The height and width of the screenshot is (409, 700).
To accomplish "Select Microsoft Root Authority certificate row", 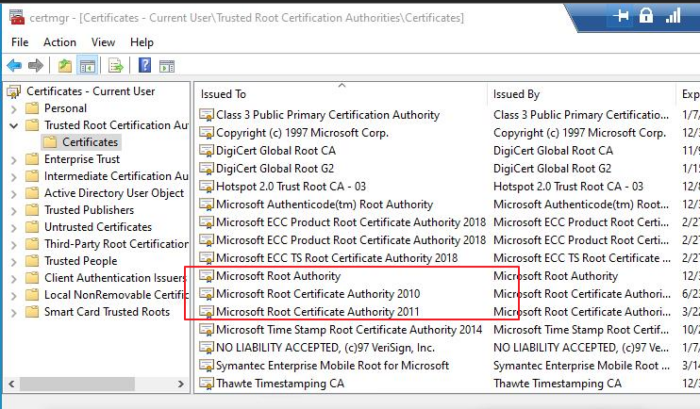I will pos(278,276).
